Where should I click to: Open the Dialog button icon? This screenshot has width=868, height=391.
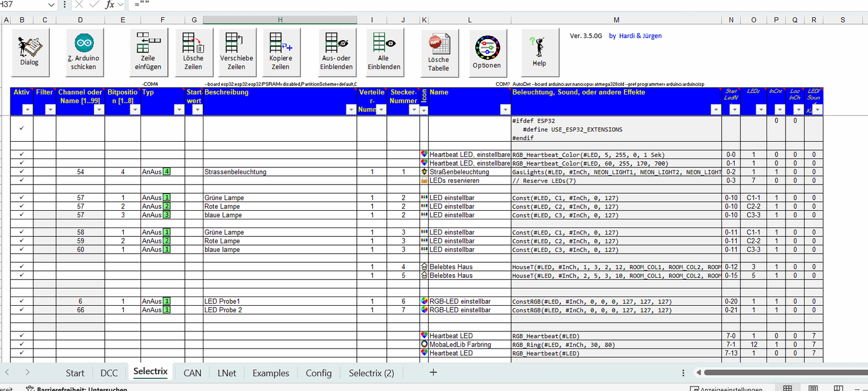pyautogui.click(x=30, y=47)
